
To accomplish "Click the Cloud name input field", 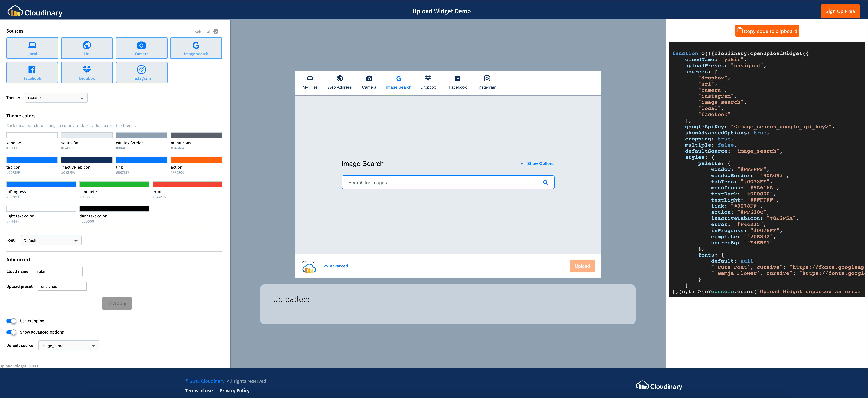I will click(x=58, y=271).
